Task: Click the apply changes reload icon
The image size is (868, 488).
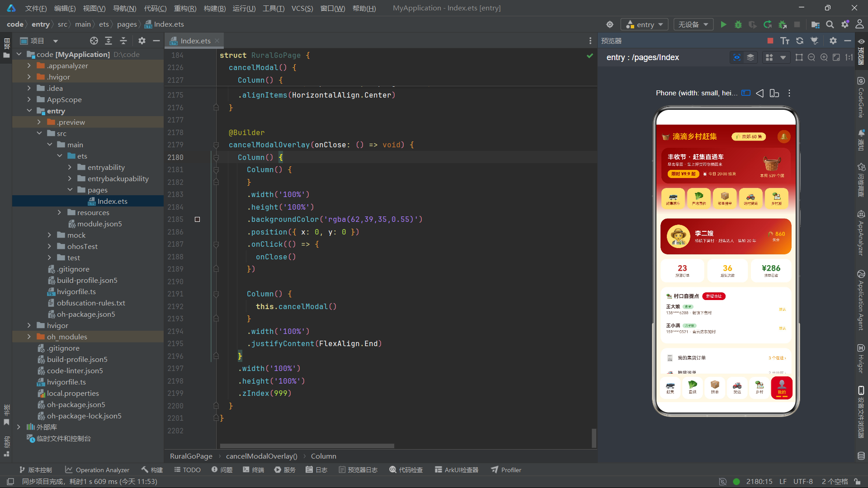Action: (768, 24)
